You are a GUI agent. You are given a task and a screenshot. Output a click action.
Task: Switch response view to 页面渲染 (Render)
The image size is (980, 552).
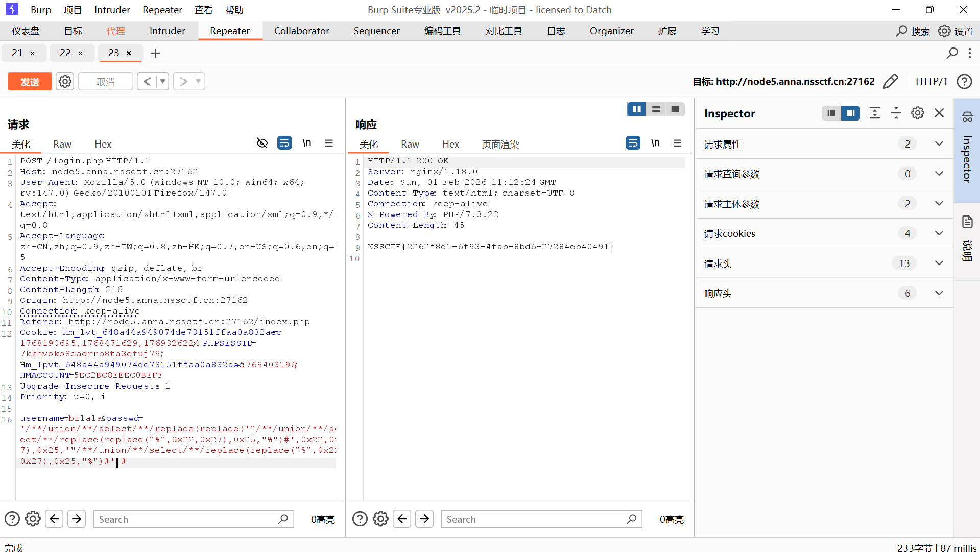point(500,145)
